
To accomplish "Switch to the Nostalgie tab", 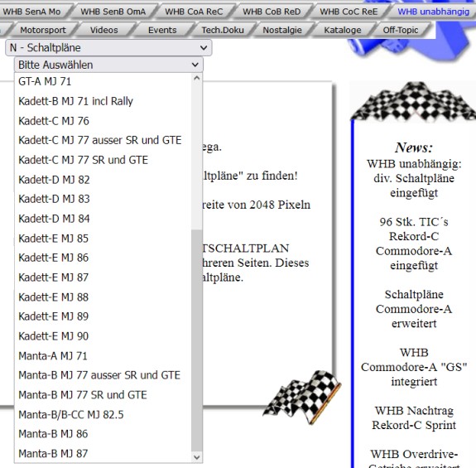I will (x=282, y=30).
